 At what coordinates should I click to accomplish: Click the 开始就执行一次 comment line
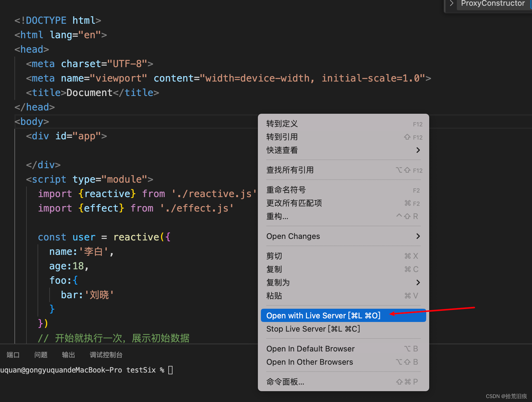pos(114,338)
